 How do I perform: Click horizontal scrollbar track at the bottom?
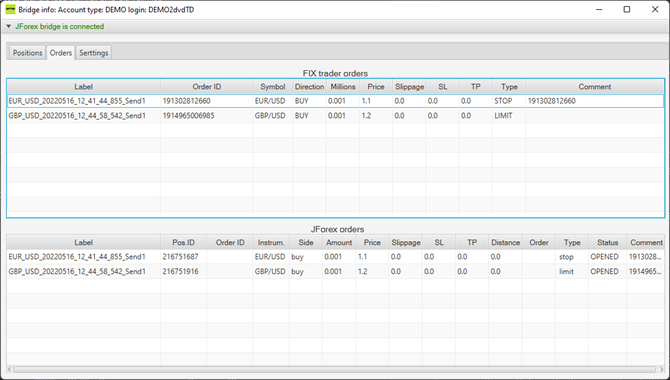pos(335,369)
